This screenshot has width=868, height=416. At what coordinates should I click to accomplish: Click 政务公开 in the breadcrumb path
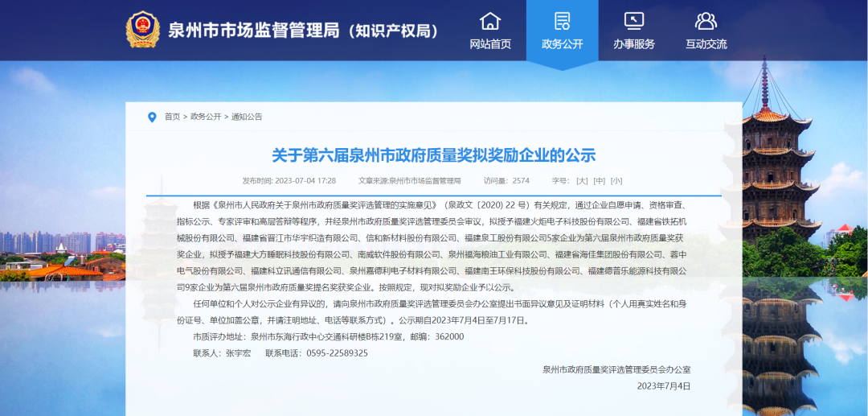click(x=206, y=117)
